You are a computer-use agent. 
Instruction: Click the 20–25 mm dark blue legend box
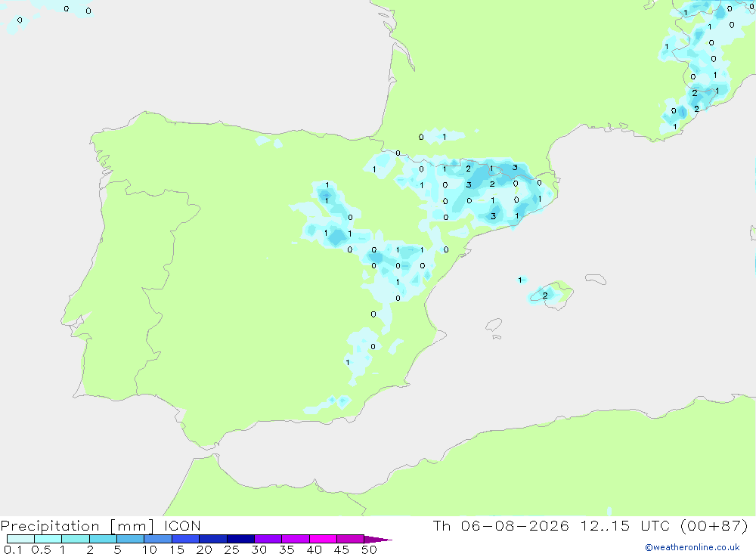[213, 539]
